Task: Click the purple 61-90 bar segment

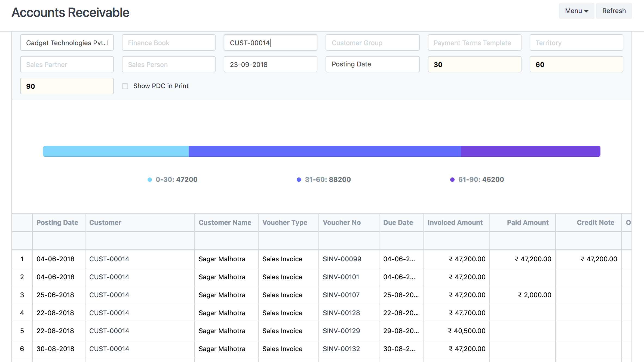Action: pos(530,151)
